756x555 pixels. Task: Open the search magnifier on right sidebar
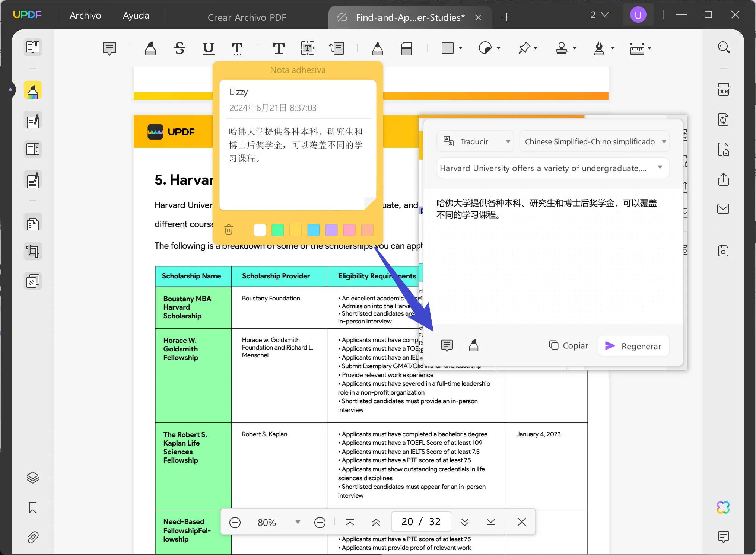724,47
